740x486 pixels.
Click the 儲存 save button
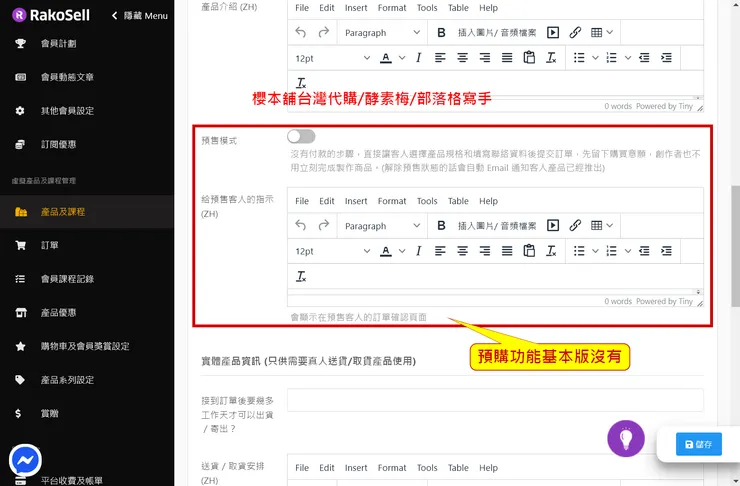coord(698,444)
